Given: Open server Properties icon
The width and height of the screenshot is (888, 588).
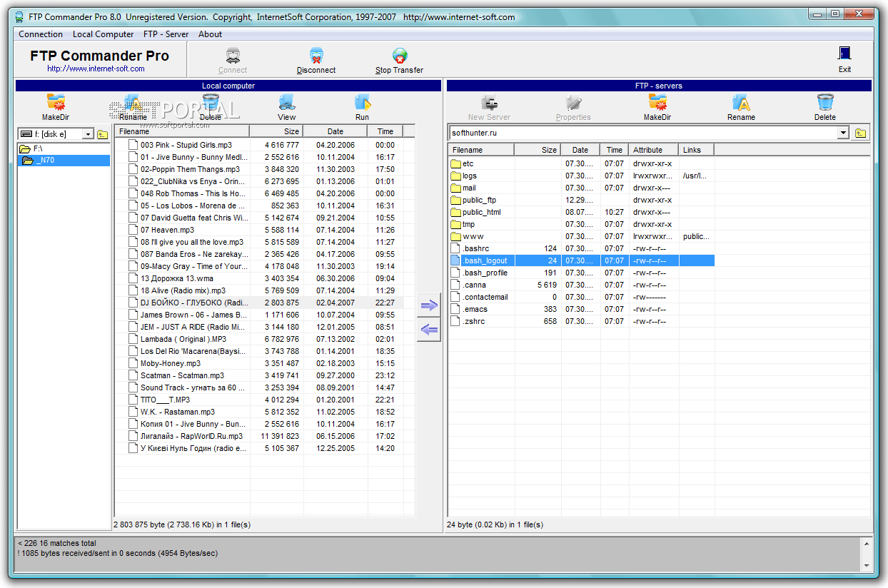Looking at the screenshot, I should pyautogui.click(x=573, y=102).
